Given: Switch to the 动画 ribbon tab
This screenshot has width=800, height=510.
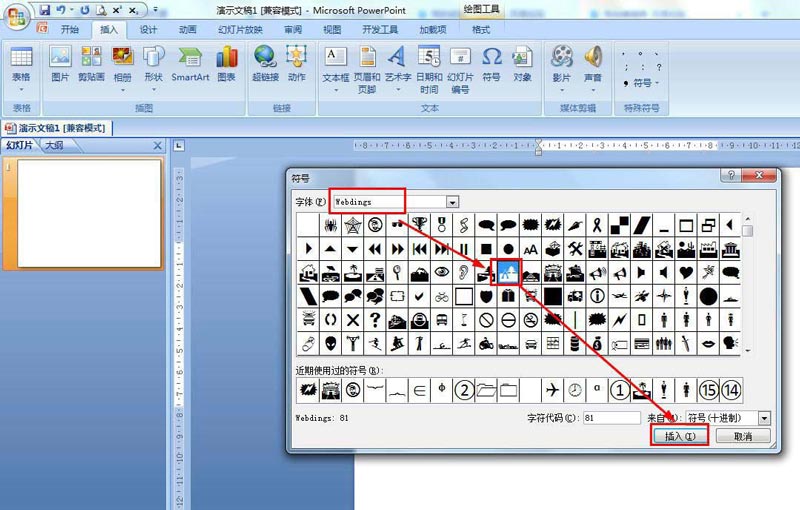Looking at the screenshot, I should (x=187, y=30).
